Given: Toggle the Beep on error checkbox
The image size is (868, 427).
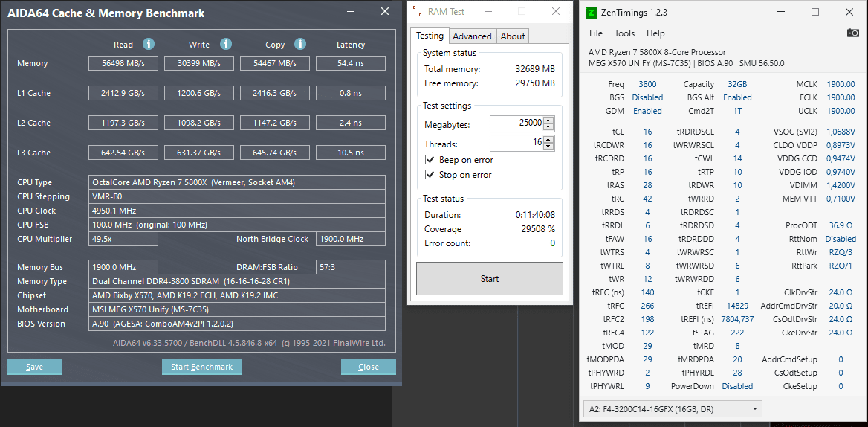Looking at the screenshot, I should click(x=430, y=160).
